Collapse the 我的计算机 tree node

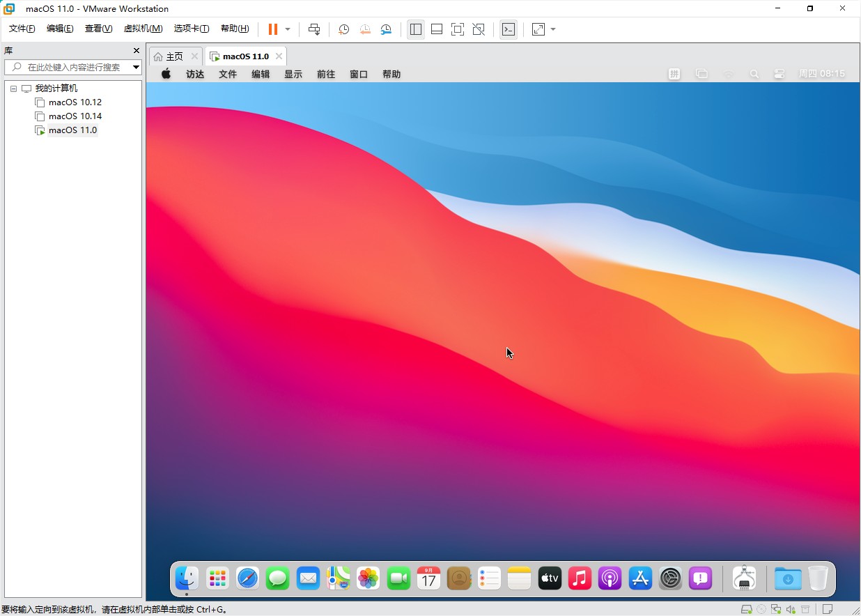click(x=13, y=88)
